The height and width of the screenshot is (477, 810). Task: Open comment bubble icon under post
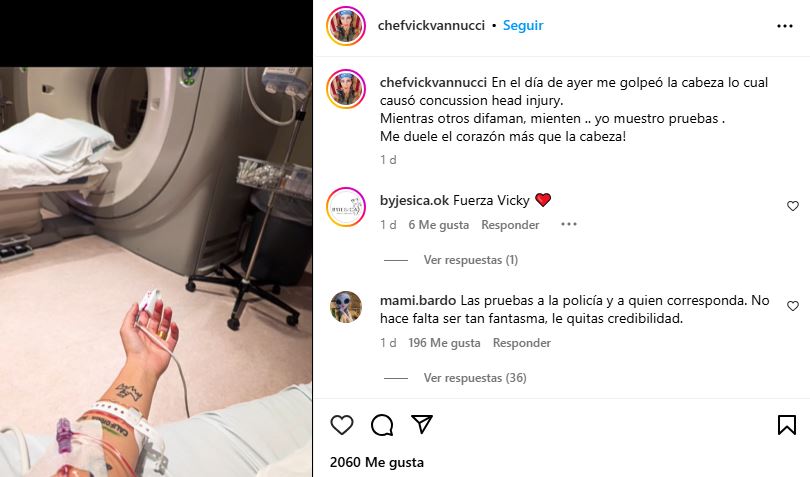point(382,425)
